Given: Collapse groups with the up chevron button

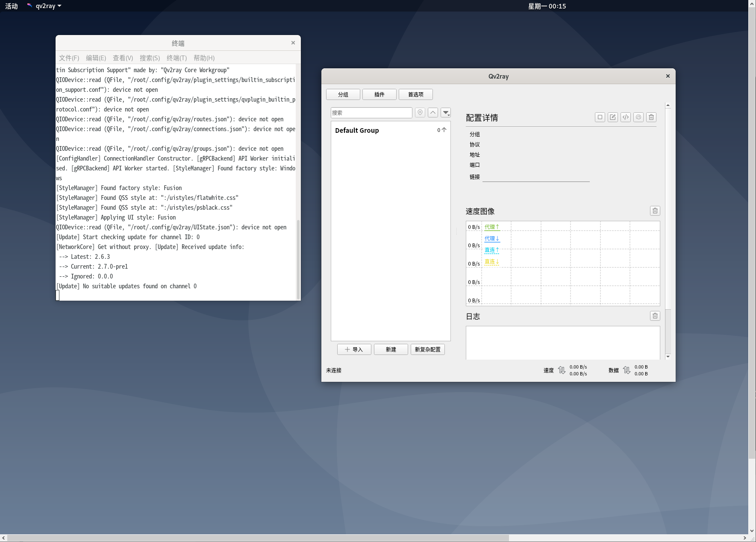Looking at the screenshot, I should click(x=433, y=113).
